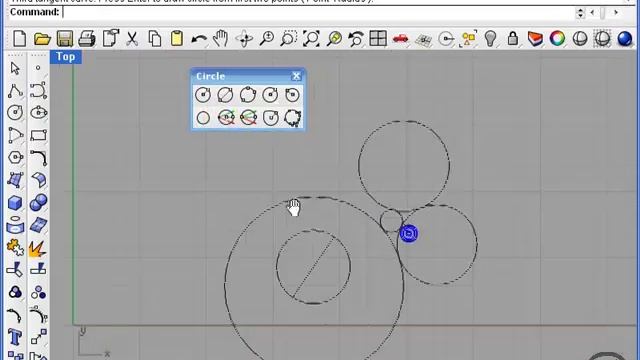640x360 pixels.
Task: Close the floating Circle palette
Action: click(296, 76)
